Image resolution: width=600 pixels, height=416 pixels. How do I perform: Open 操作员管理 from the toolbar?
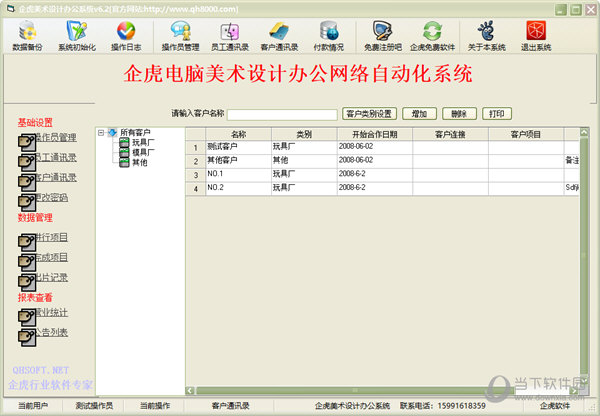pyautogui.click(x=180, y=36)
